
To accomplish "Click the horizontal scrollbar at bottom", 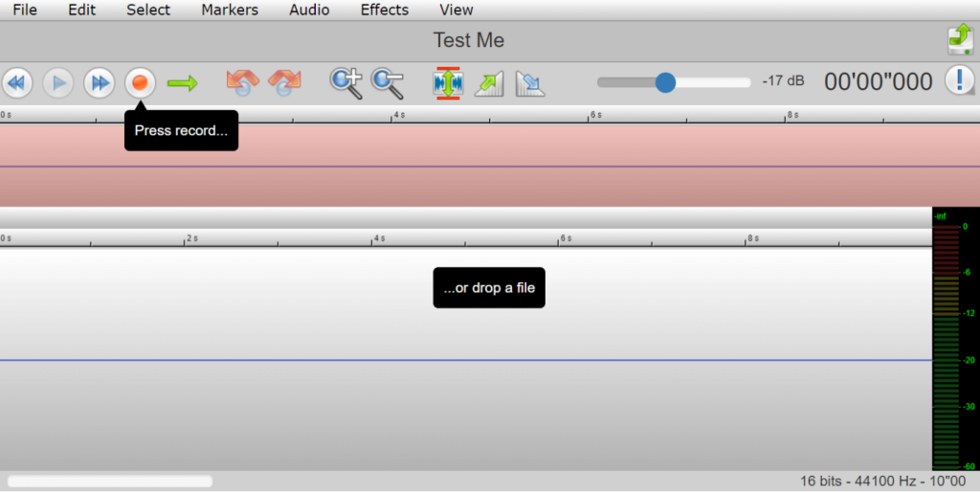I will tap(110, 481).
